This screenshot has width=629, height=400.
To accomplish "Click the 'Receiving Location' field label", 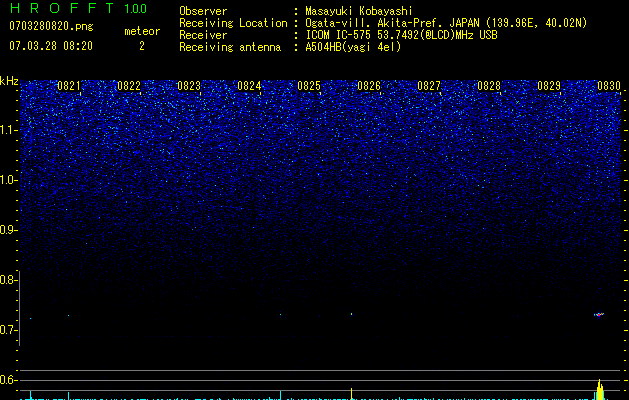I will (x=233, y=23).
